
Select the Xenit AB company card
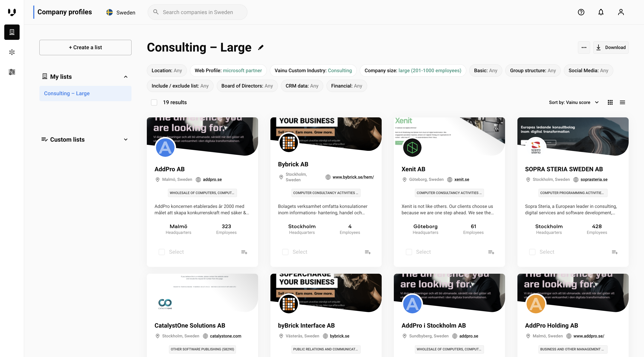pos(409,252)
